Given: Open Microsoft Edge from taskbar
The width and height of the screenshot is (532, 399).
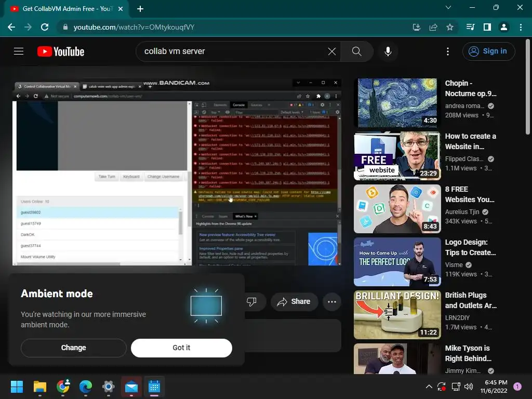Looking at the screenshot, I should [x=86, y=387].
